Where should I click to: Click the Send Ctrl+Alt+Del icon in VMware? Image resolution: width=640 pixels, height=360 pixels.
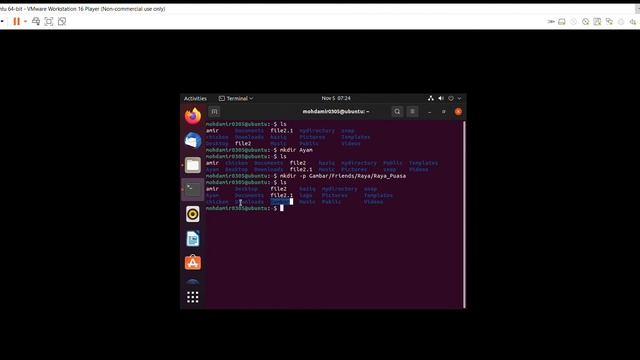point(36,21)
